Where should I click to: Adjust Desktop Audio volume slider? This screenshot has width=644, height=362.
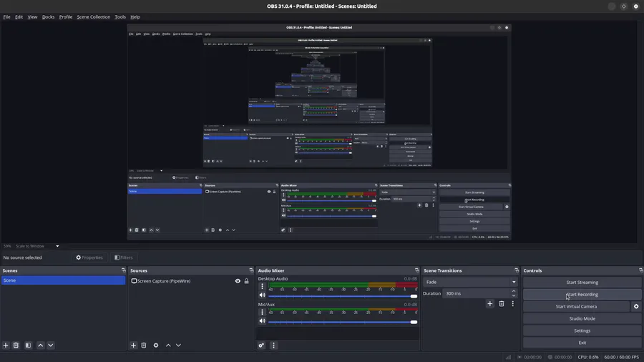pos(343,296)
